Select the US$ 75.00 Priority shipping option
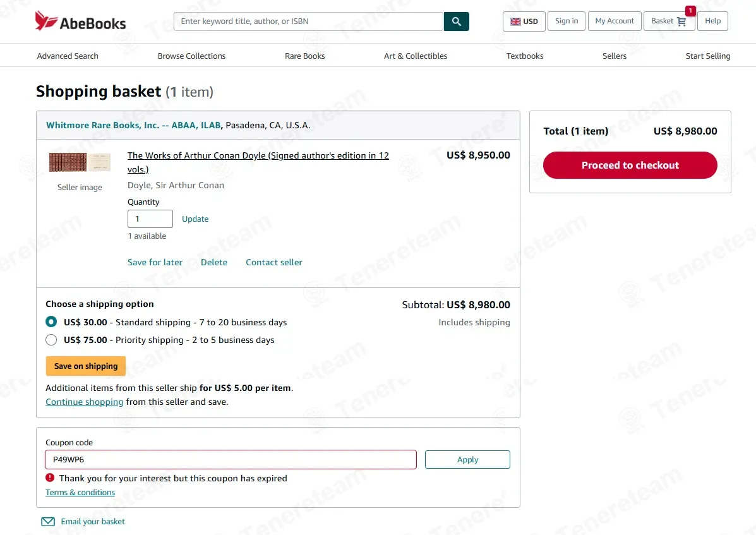 pos(51,340)
